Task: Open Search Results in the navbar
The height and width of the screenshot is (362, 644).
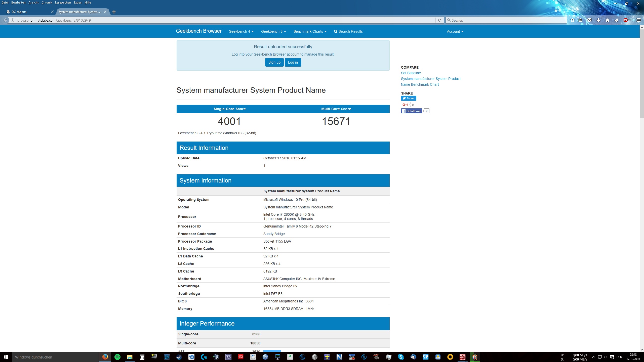Action: tap(348, 31)
